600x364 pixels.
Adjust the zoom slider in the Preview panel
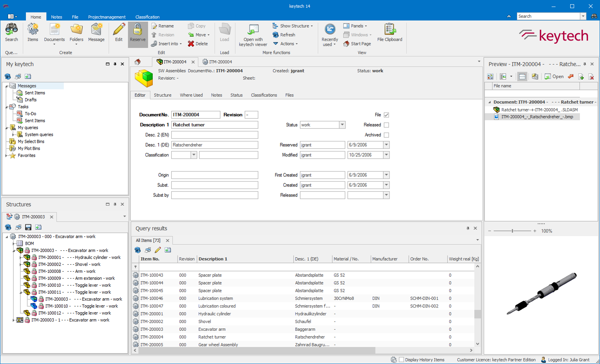point(512,231)
